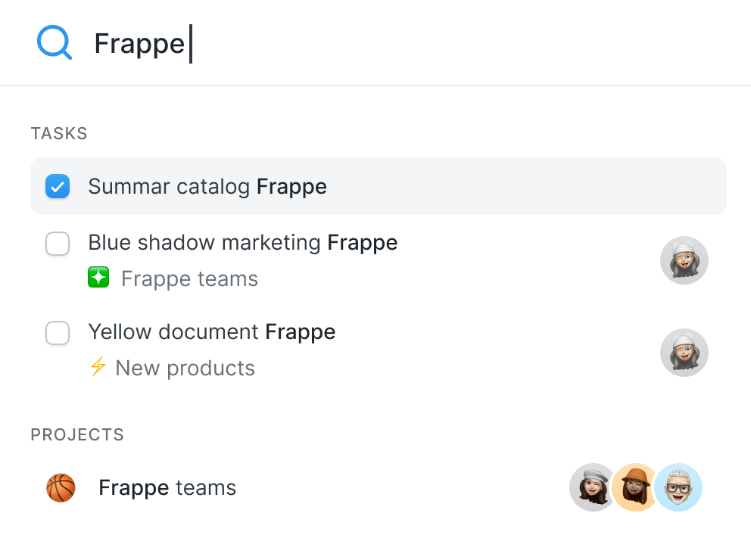Click the blue search magnifier icon

54,43
